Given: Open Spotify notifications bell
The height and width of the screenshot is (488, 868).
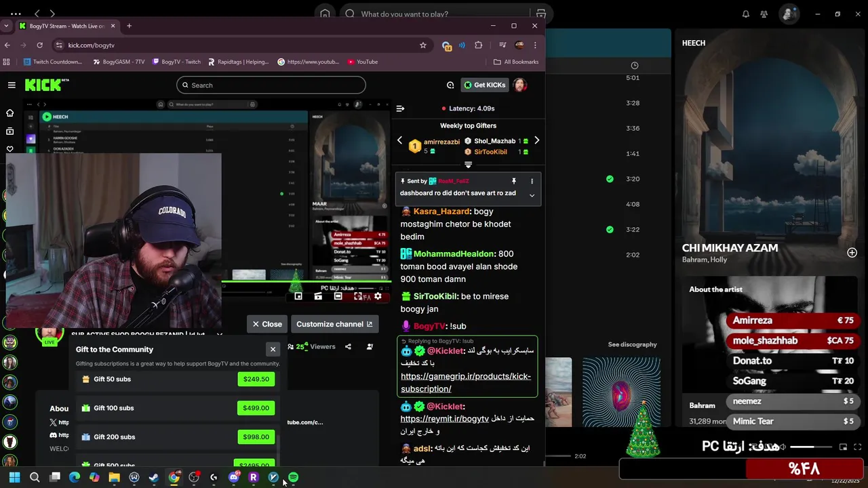Looking at the screenshot, I should click(x=746, y=14).
